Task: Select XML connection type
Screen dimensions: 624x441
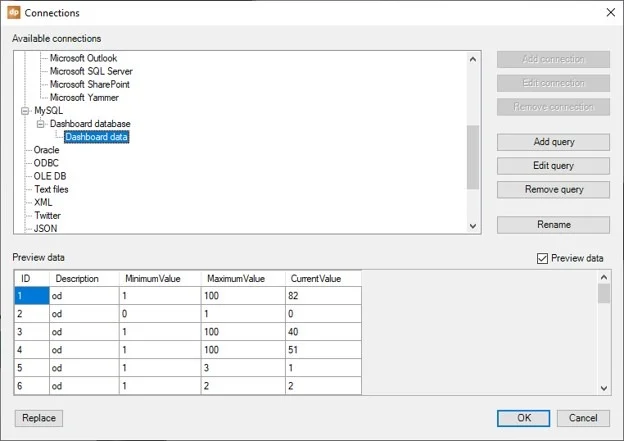Action: pyautogui.click(x=43, y=203)
